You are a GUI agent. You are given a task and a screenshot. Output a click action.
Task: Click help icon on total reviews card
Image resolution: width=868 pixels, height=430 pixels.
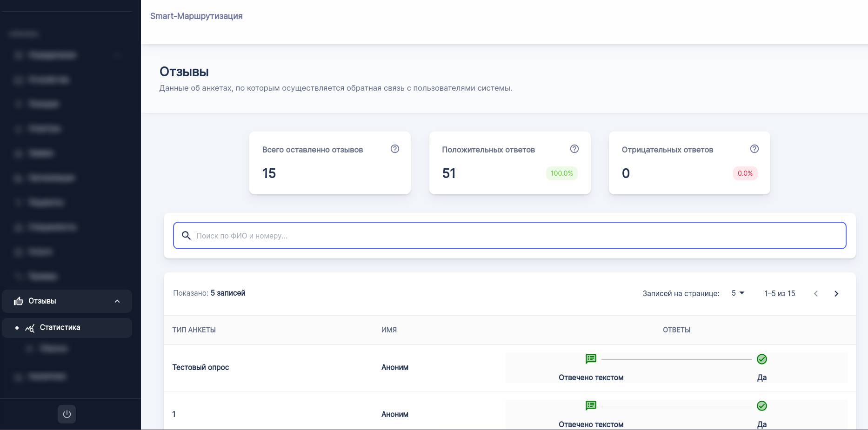pyautogui.click(x=394, y=149)
